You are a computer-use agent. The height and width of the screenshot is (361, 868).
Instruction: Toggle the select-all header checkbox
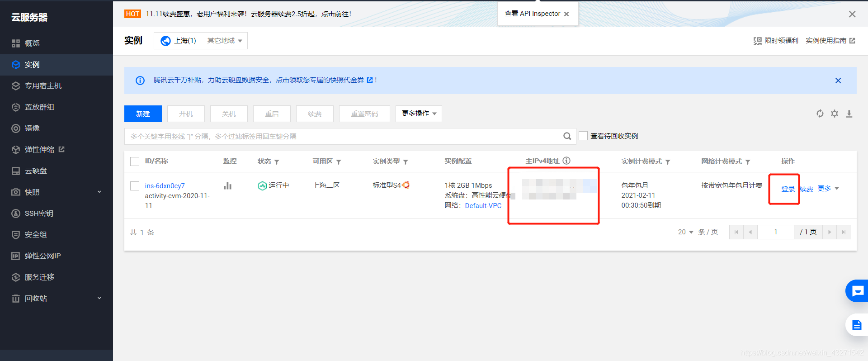(x=135, y=161)
